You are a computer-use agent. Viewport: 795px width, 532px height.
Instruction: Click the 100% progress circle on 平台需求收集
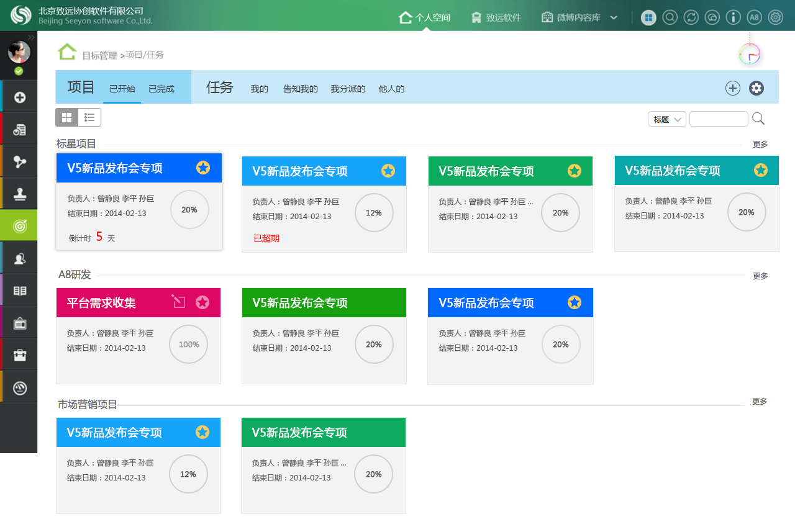189,345
